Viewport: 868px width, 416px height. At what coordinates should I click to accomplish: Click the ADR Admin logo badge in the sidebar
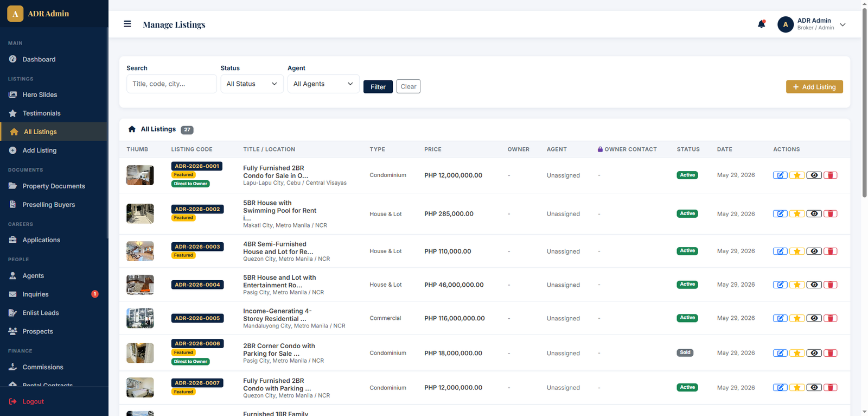pos(15,14)
